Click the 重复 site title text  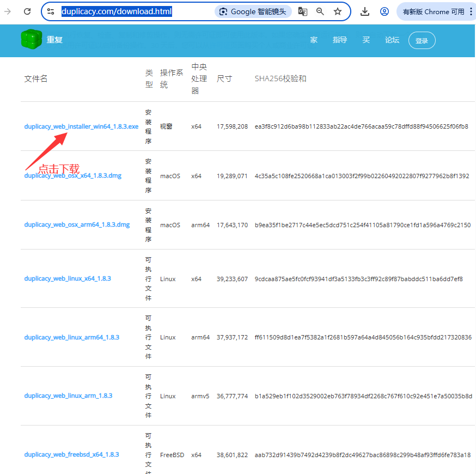[54, 40]
